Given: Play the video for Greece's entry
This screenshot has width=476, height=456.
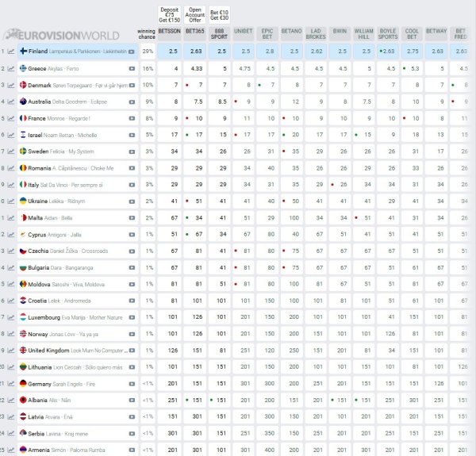Looking at the screenshot, I should tap(132, 69).
